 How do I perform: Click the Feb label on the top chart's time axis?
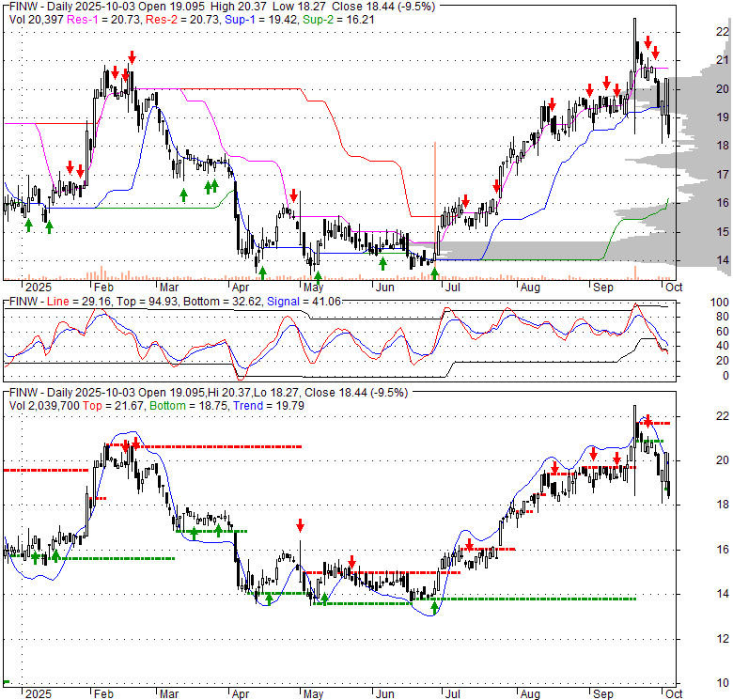(103, 287)
